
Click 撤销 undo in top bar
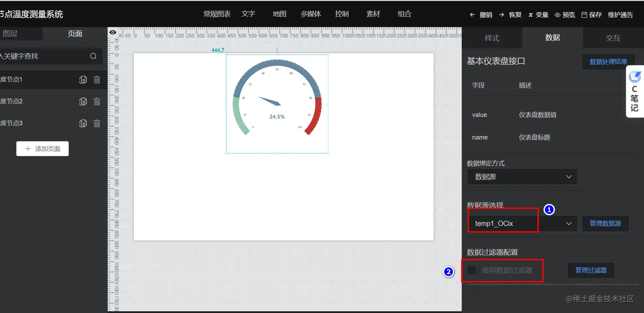[x=481, y=14]
